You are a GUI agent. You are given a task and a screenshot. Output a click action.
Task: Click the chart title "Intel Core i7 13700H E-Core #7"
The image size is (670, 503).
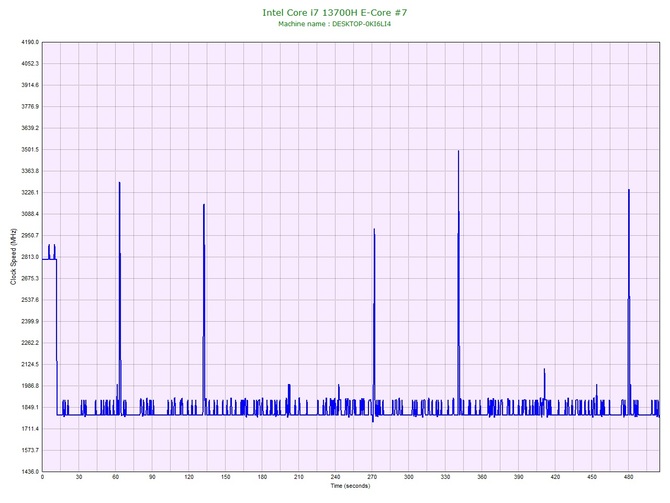335,12
